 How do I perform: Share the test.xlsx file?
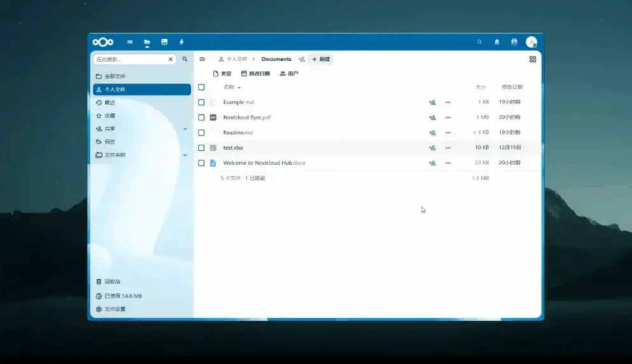pos(433,148)
